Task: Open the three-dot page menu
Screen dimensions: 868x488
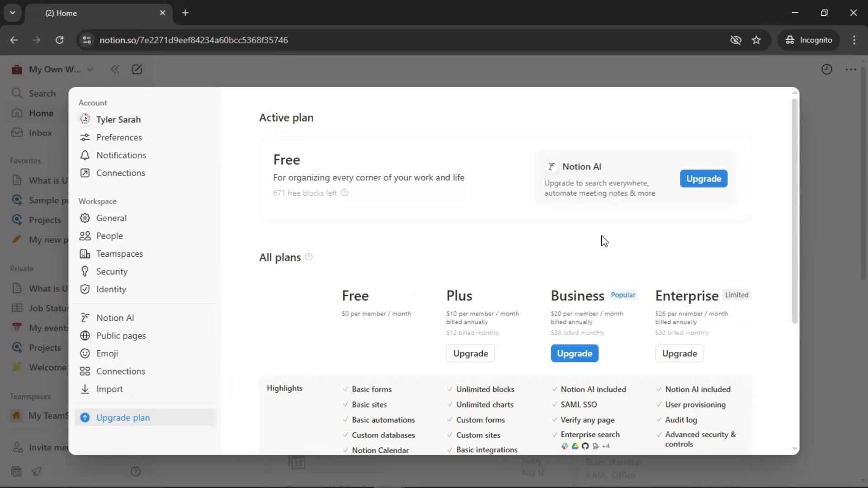Action: tap(851, 69)
